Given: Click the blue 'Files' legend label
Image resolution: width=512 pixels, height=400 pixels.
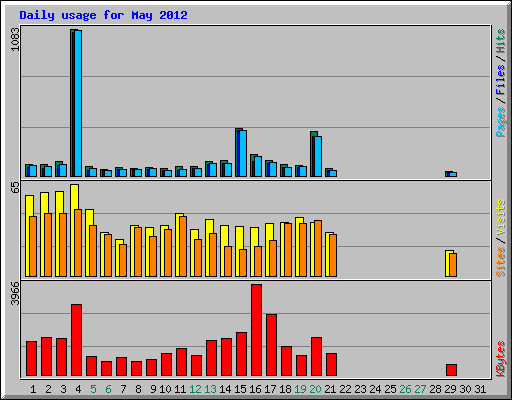Looking at the screenshot, I should (x=500, y=80).
